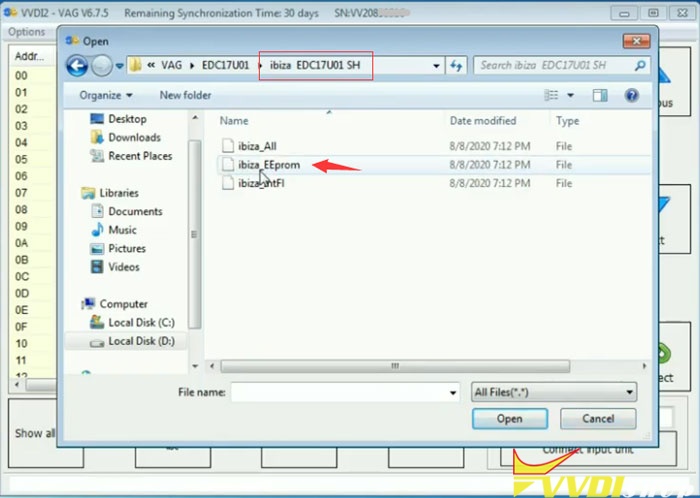
Task: Sort files by Date modified column
Action: click(x=483, y=120)
